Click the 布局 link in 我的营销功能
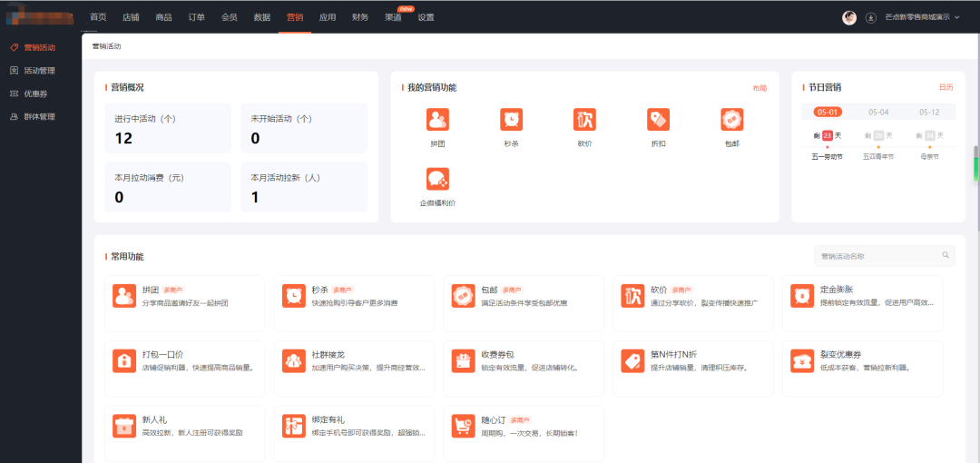980x463 pixels. point(759,88)
